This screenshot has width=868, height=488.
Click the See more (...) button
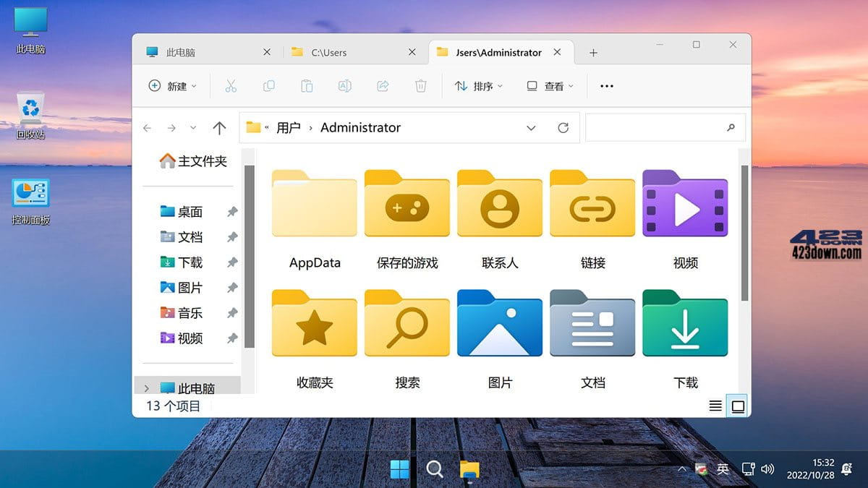point(606,85)
